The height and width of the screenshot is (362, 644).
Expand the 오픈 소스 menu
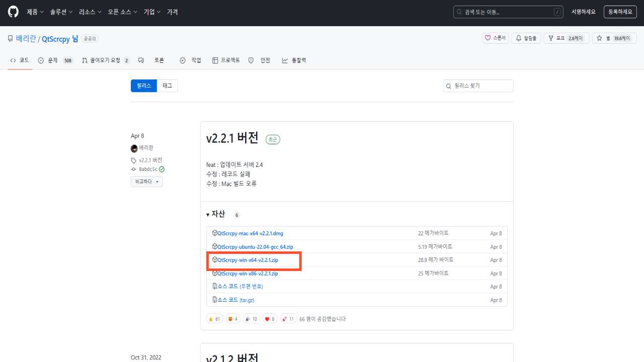[x=122, y=12]
